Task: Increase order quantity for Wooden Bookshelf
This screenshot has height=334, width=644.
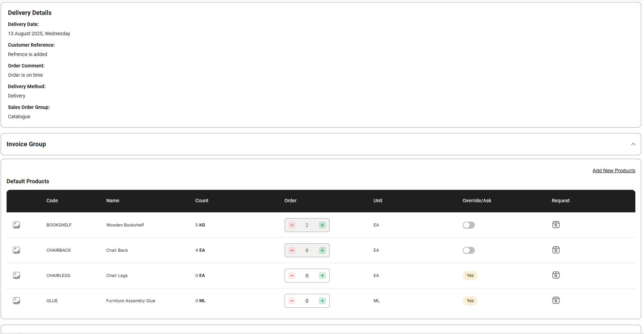Action: pyautogui.click(x=322, y=225)
